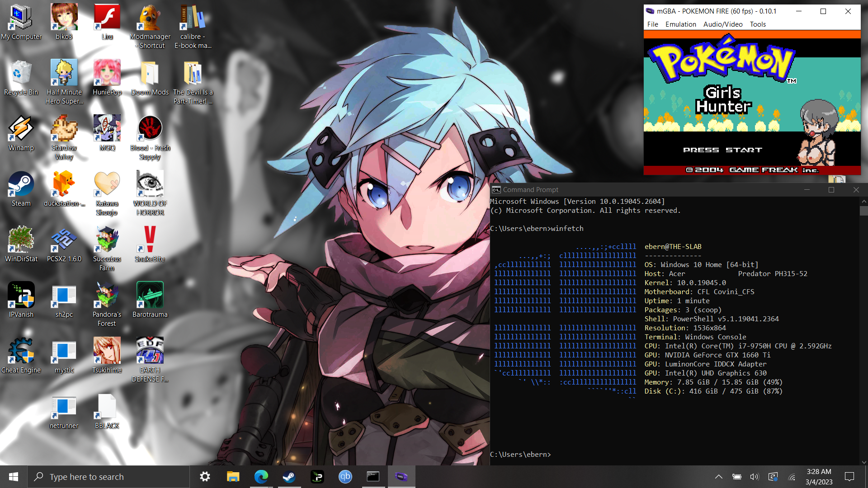Open EARTH DEFENSE FORCE shortcut
This screenshot has height=488, width=868.
click(150, 360)
